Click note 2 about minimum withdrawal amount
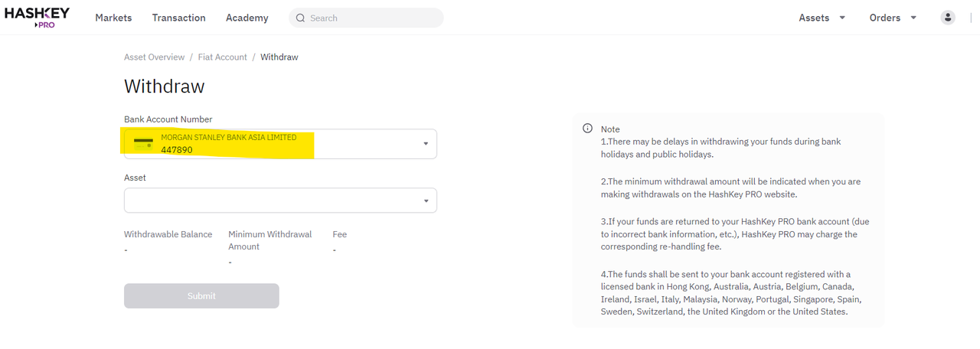Screen dimensions: 980x349 pyautogui.click(x=730, y=188)
